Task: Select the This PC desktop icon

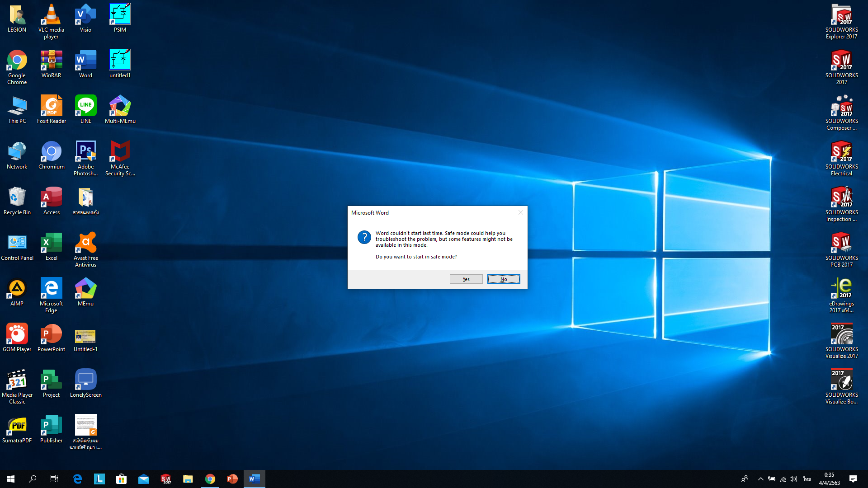Action: click(17, 110)
